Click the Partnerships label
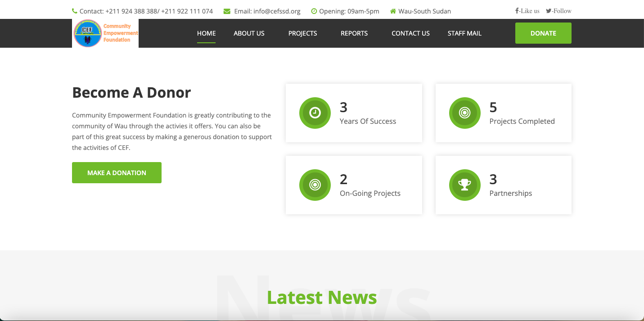Viewport: 644px width, 321px height. click(511, 193)
